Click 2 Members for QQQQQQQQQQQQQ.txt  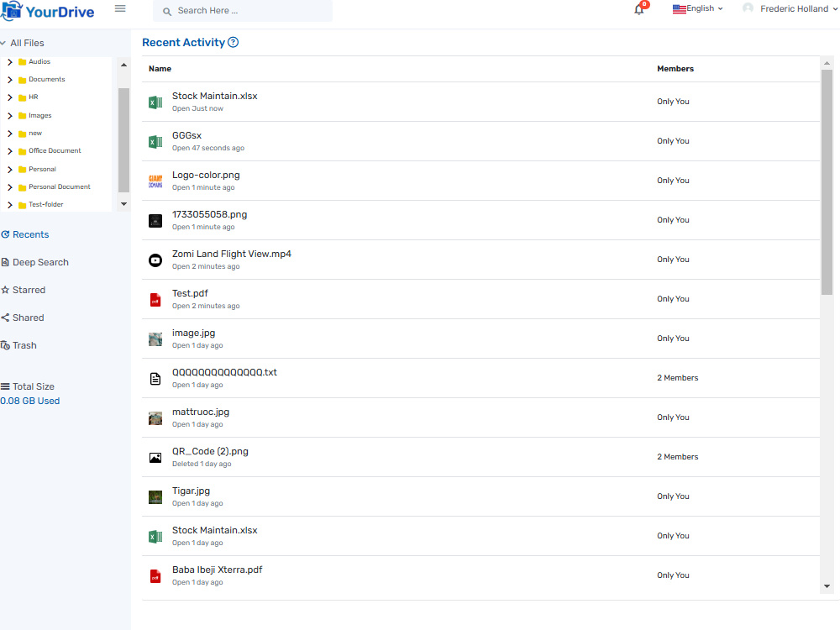677,378
